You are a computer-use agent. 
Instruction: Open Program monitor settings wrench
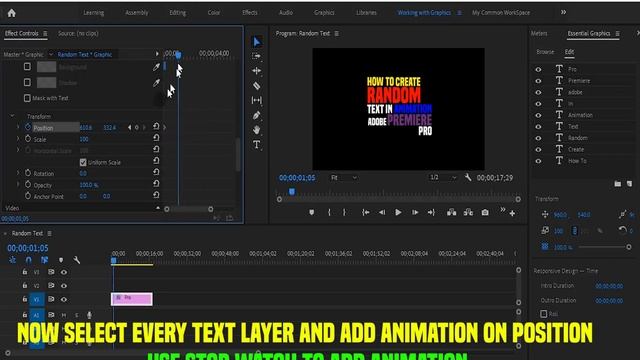coord(468,178)
